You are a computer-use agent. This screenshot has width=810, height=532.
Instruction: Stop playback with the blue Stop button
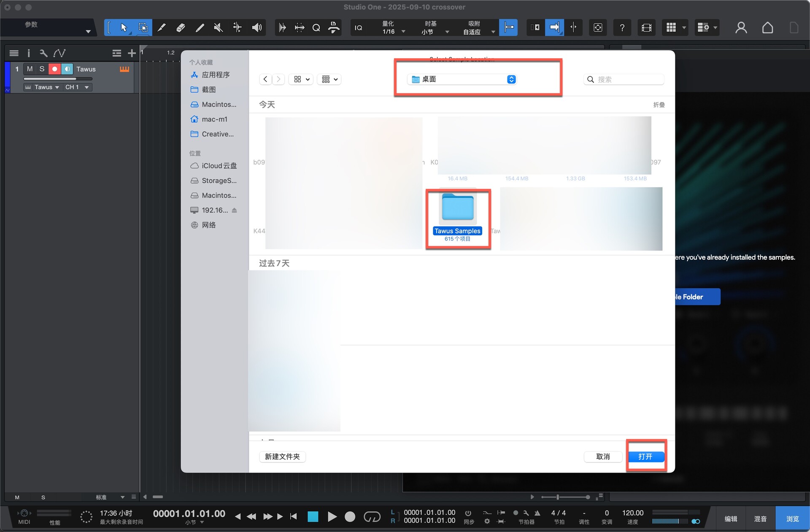tap(313, 516)
